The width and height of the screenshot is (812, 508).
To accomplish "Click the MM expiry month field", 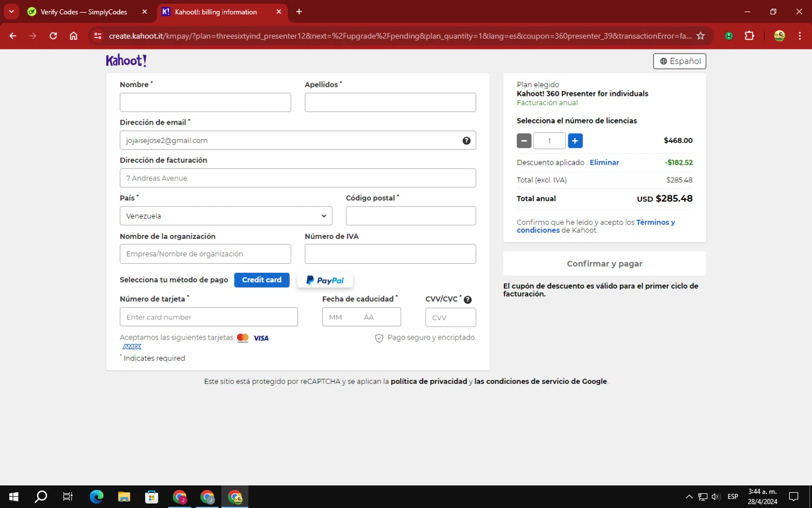I will tap(336, 317).
